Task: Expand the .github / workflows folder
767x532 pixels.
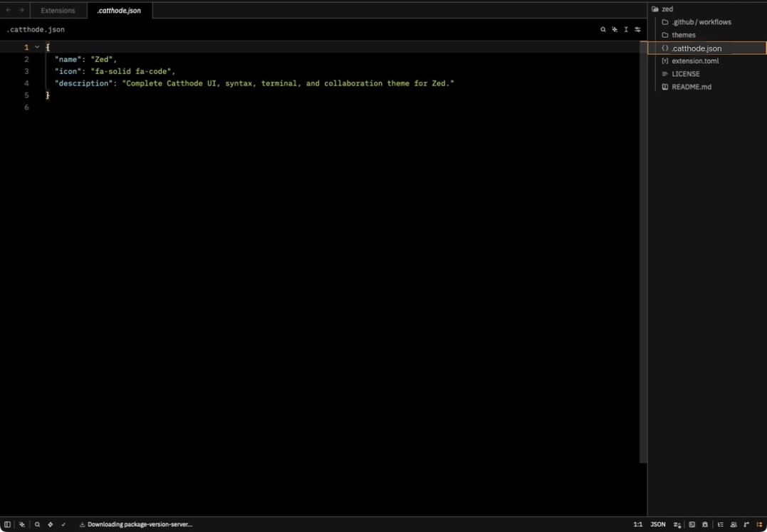Action: click(707, 22)
